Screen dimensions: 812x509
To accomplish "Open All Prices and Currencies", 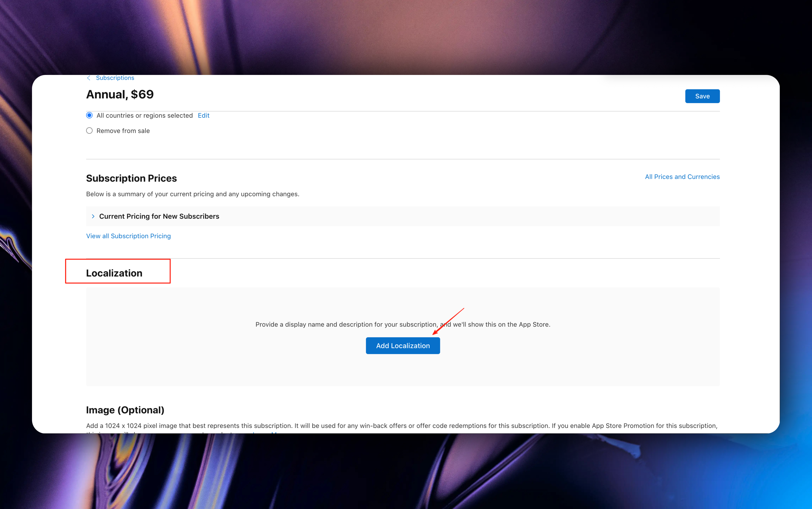I will (682, 177).
